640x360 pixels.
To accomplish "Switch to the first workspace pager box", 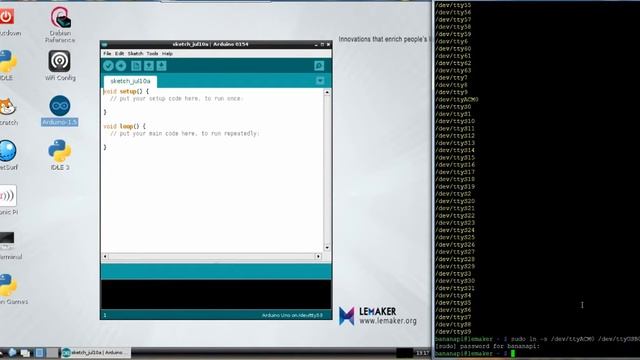I will [x=39, y=353].
